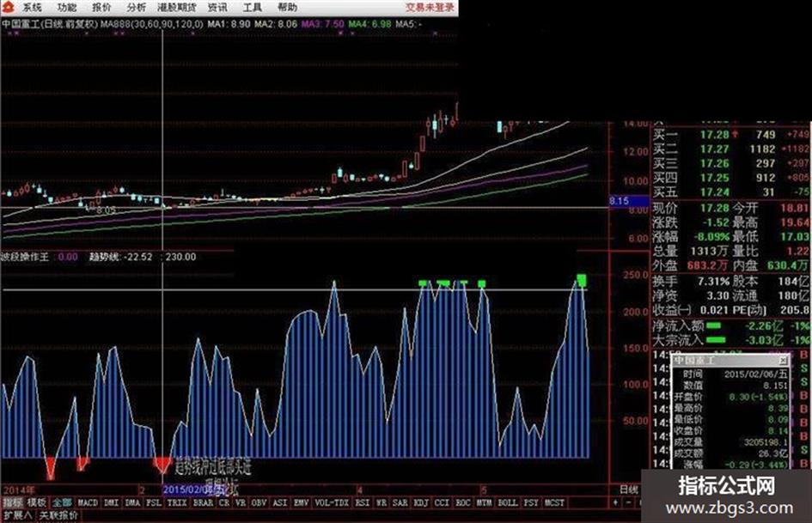
Task: Click the minus zoom button in indicator bar
Action: pos(627,502)
